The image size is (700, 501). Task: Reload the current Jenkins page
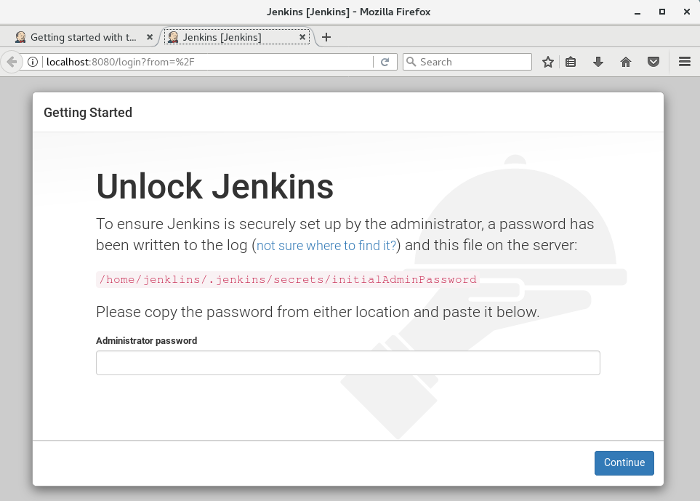pyautogui.click(x=385, y=62)
